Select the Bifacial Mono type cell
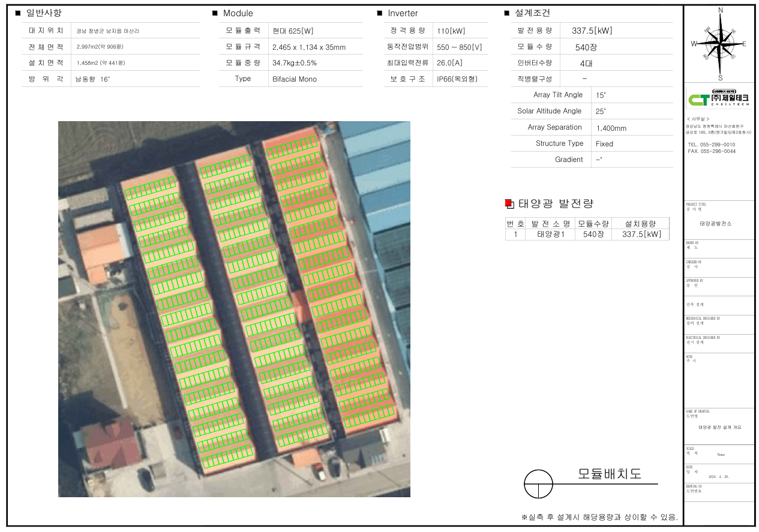Image resolution: width=759 pixels, height=532 pixels. click(294, 79)
